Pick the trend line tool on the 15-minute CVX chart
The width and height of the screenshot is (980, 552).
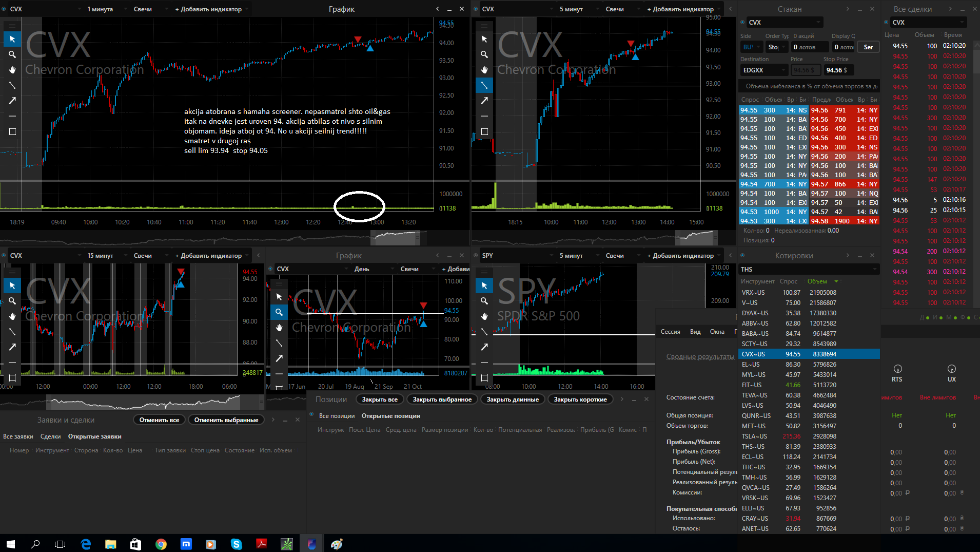[12, 332]
